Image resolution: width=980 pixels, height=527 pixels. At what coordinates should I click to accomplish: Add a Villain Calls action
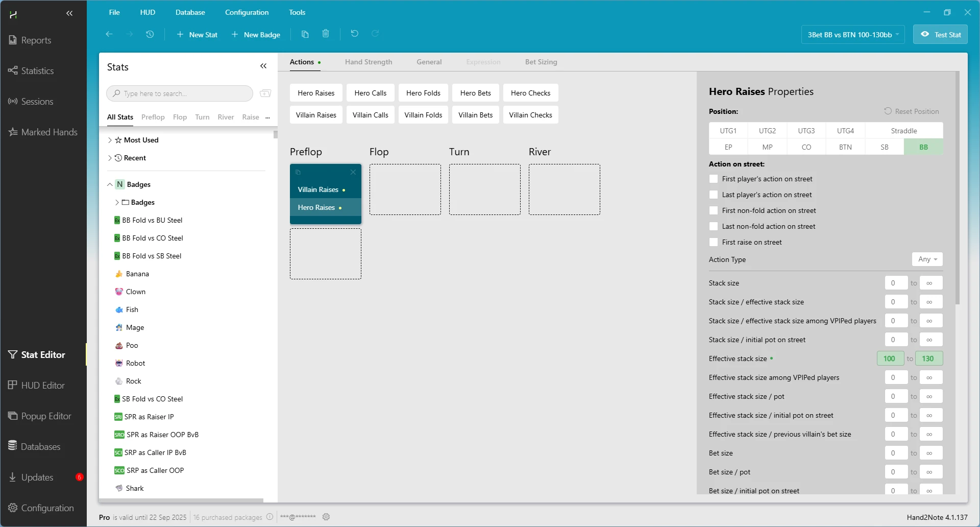[x=370, y=115]
